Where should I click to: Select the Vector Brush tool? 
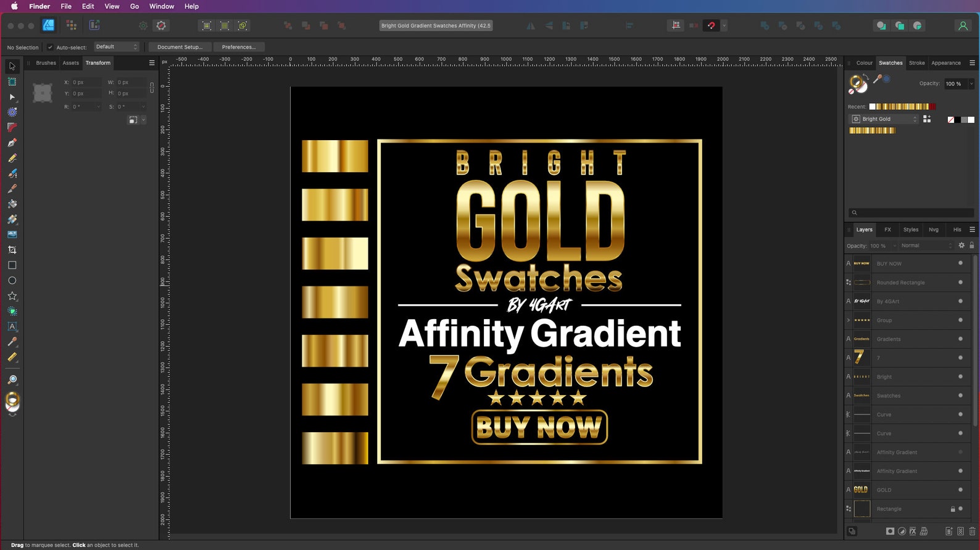coord(12,173)
